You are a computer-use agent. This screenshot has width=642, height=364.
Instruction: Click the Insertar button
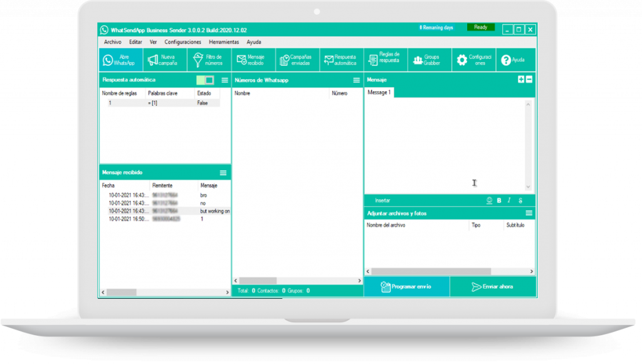click(382, 200)
